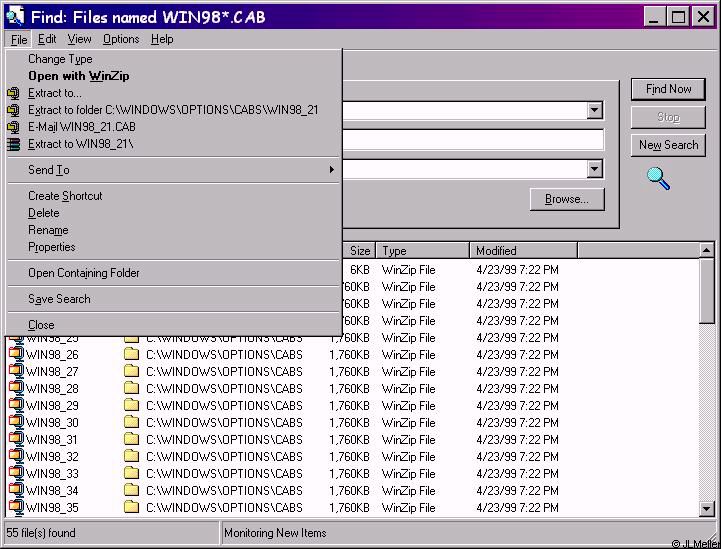Expand the Send To submenu
Viewport: 721px width, 549px height.
click(x=174, y=170)
